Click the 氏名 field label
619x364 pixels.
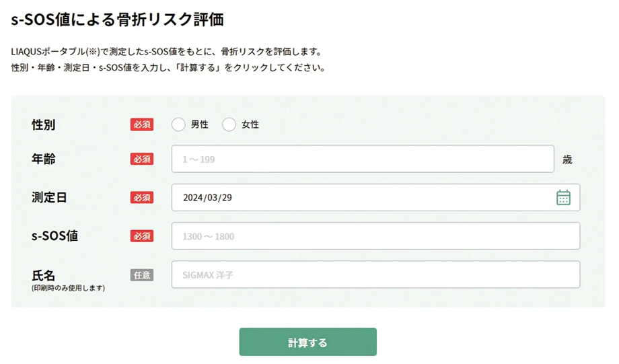pos(44,275)
